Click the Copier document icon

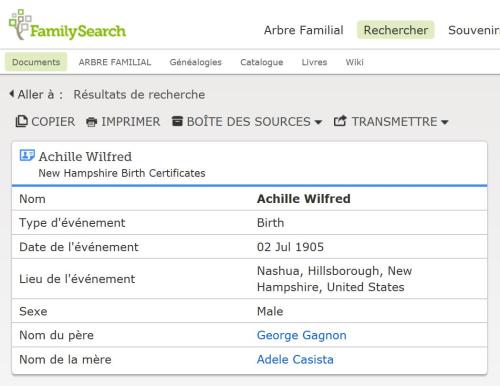(22, 121)
